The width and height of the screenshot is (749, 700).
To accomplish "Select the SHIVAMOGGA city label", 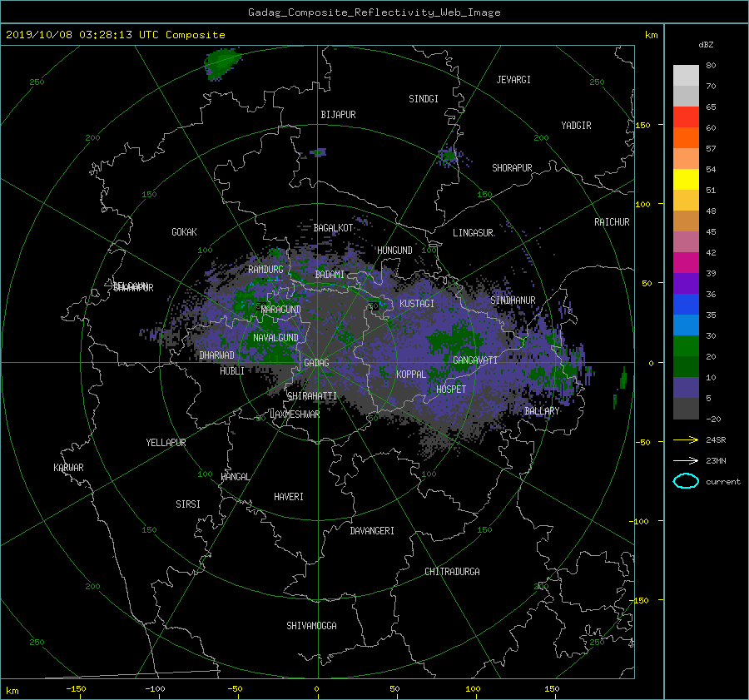I will 311,626.
